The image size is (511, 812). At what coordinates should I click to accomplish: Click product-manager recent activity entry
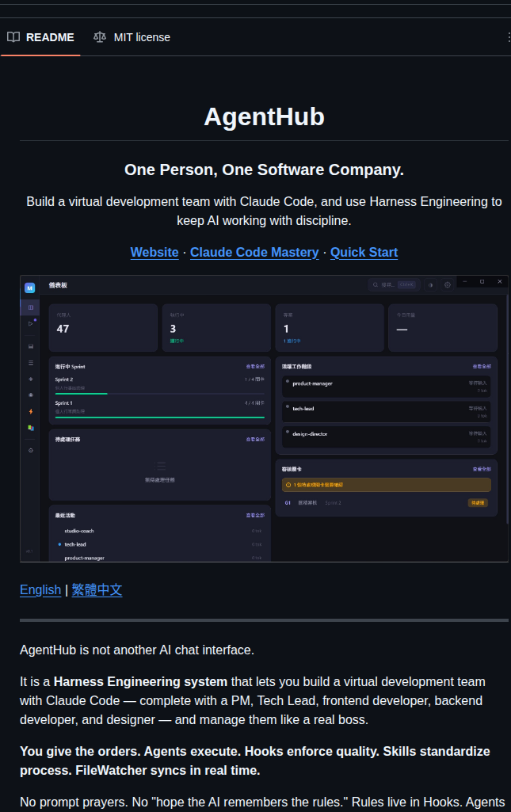tap(159, 558)
